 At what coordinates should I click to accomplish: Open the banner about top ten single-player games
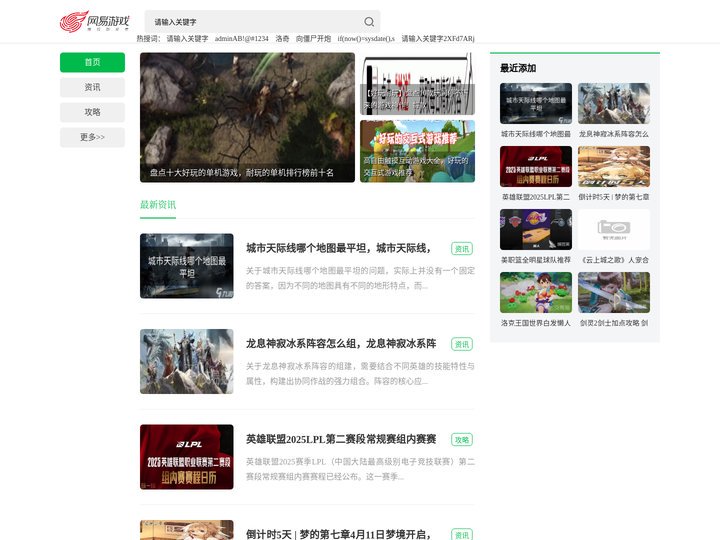point(247,118)
